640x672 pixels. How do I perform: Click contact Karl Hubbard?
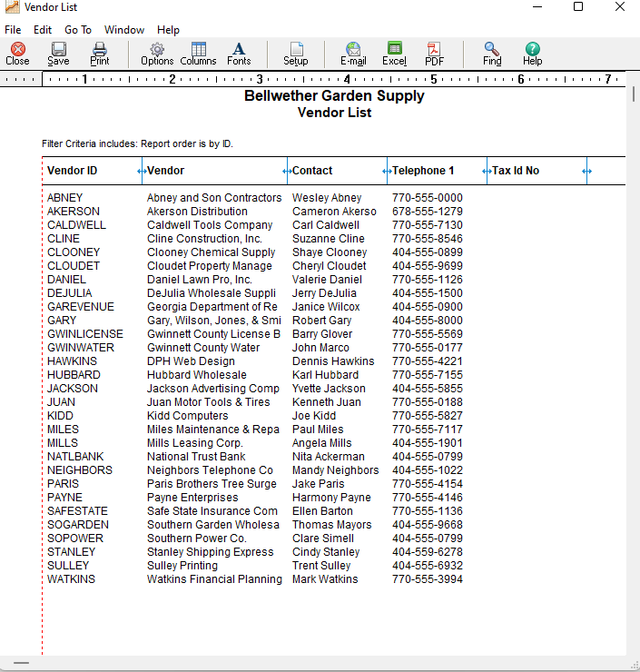(x=325, y=375)
